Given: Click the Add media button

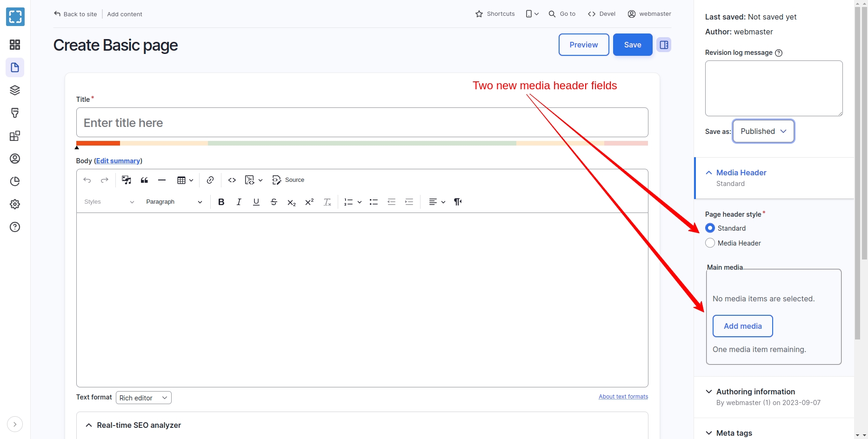Looking at the screenshot, I should [742, 326].
